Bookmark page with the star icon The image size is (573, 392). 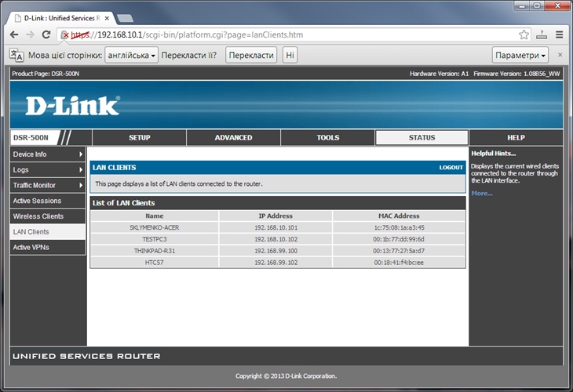tap(524, 34)
